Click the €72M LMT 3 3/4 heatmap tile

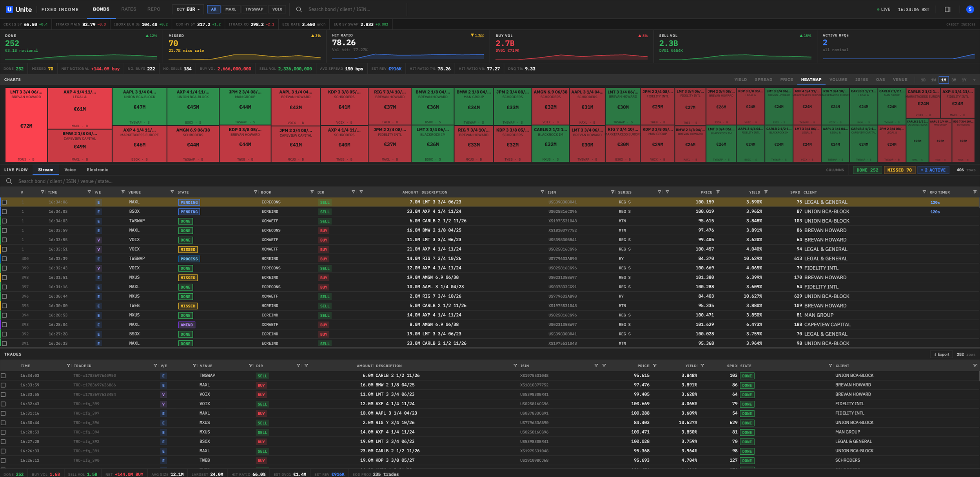[x=26, y=125]
